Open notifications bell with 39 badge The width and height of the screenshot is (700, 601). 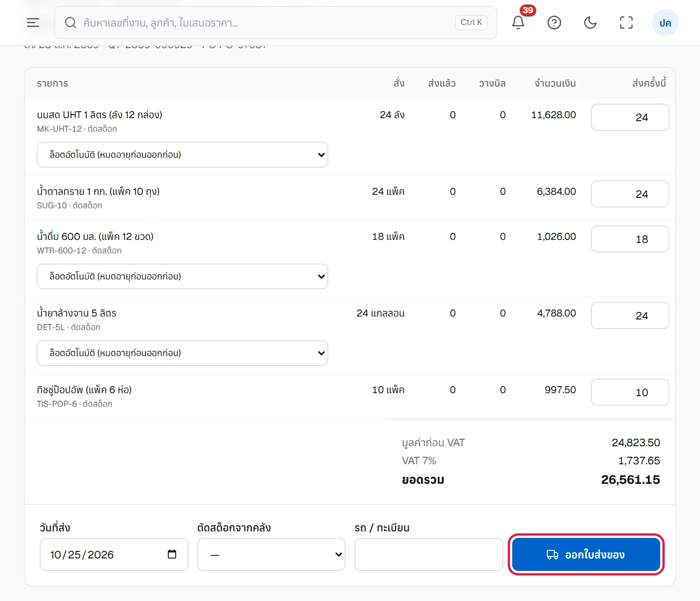(518, 23)
